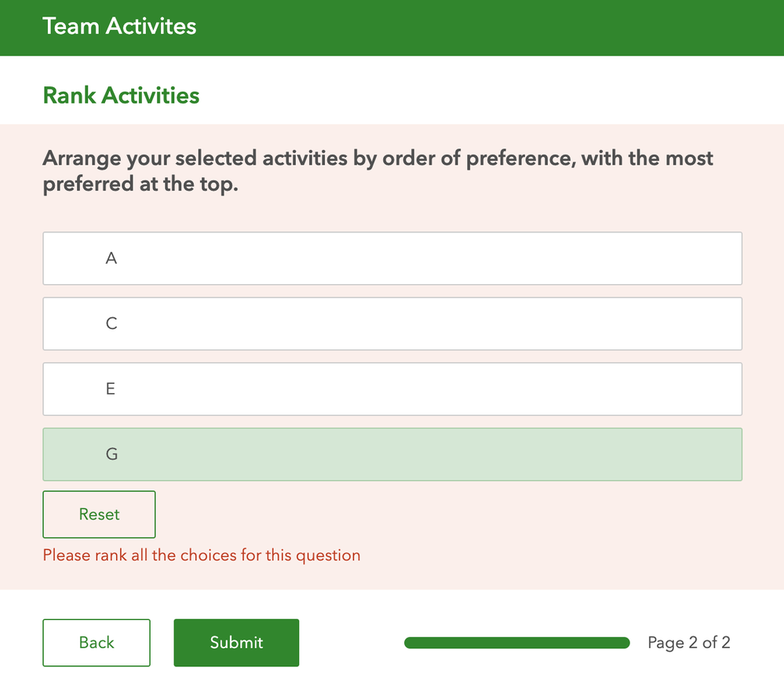
Task: Click the "Page 2 of 2" indicator
Action: point(689,643)
